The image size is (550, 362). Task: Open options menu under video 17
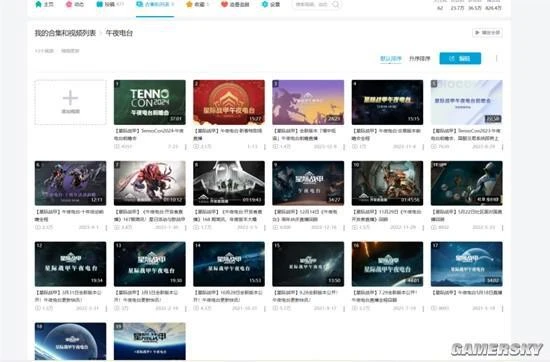click(502, 308)
